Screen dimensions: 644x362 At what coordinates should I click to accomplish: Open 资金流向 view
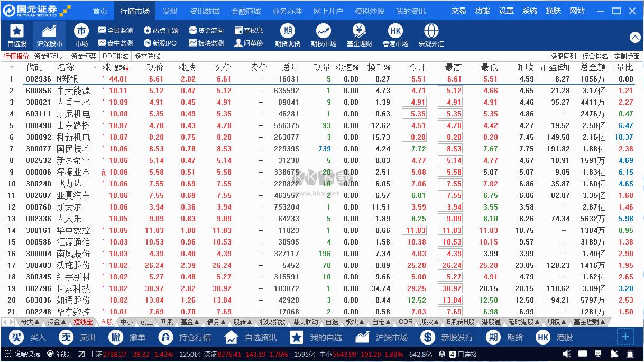206,31
